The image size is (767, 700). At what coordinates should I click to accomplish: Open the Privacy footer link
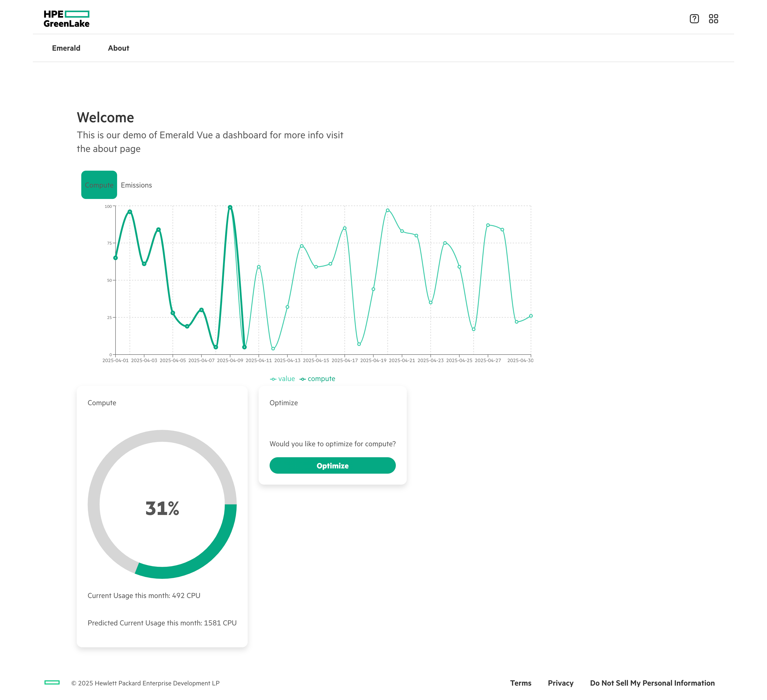click(x=560, y=683)
